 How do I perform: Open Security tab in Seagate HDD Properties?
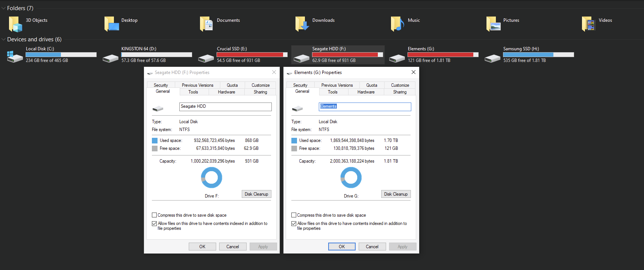pos(161,85)
